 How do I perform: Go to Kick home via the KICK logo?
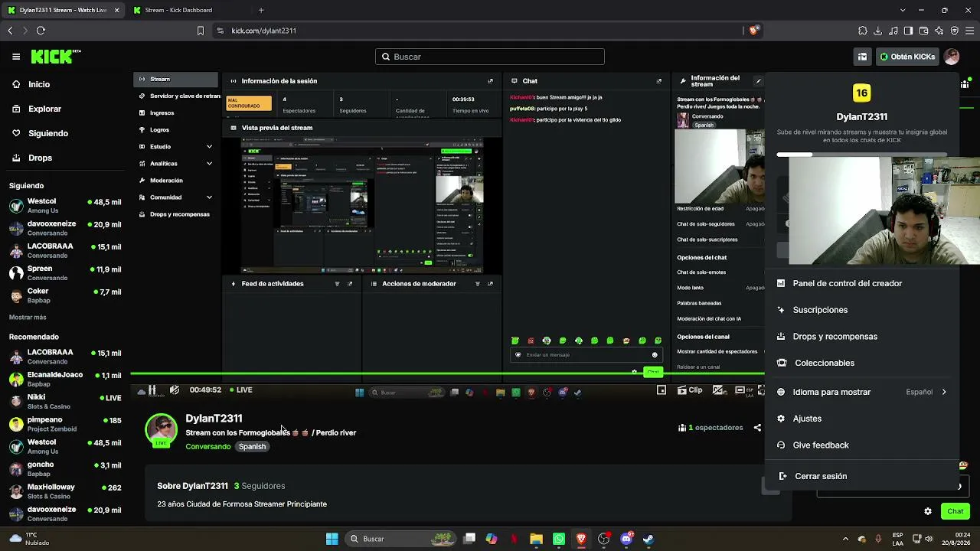coord(55,57)
